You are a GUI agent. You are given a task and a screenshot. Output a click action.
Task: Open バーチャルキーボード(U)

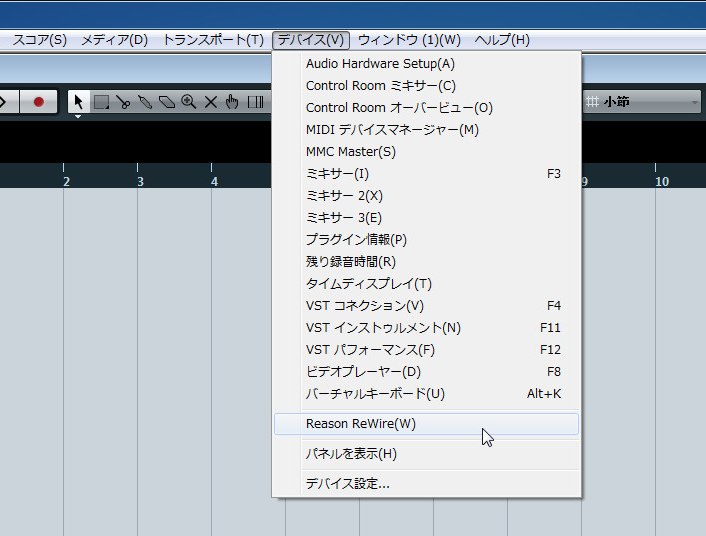pos(426,394)
